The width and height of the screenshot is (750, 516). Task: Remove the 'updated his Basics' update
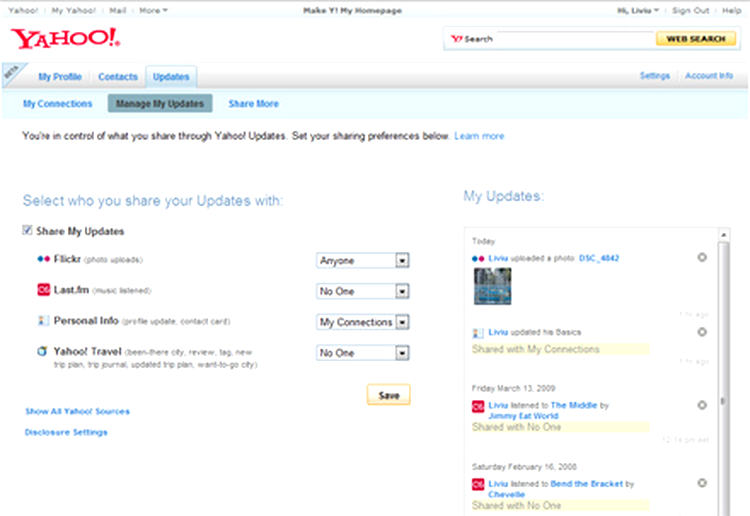(702, 332)
